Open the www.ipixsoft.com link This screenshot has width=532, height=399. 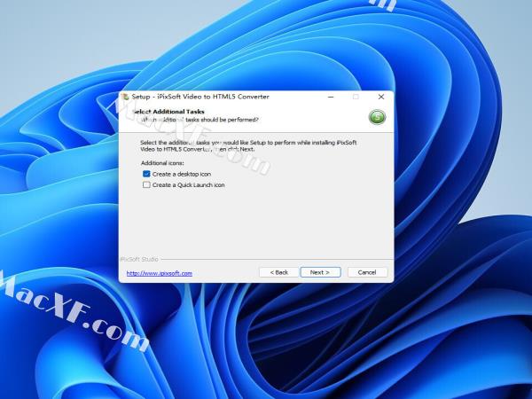159,273
